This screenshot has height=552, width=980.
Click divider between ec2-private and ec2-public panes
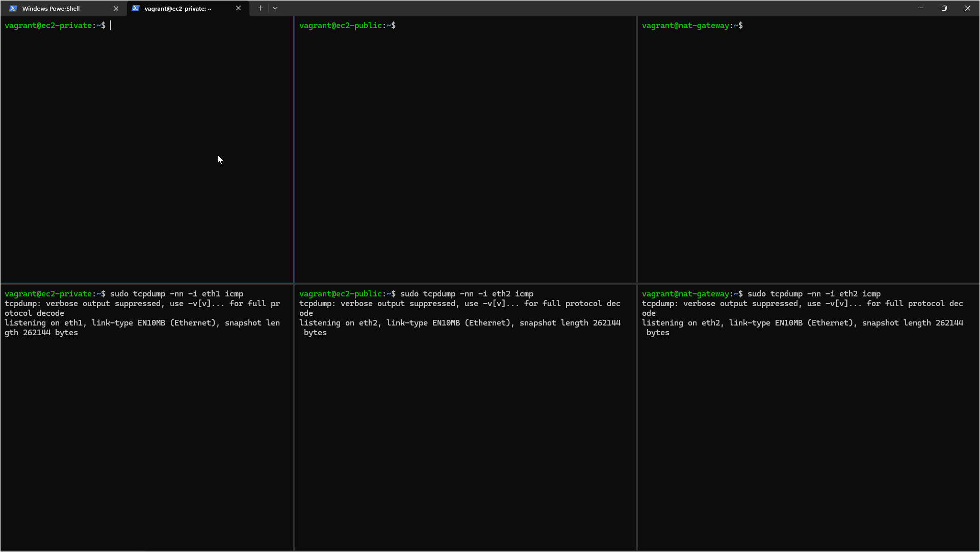[x=294, y=153]
